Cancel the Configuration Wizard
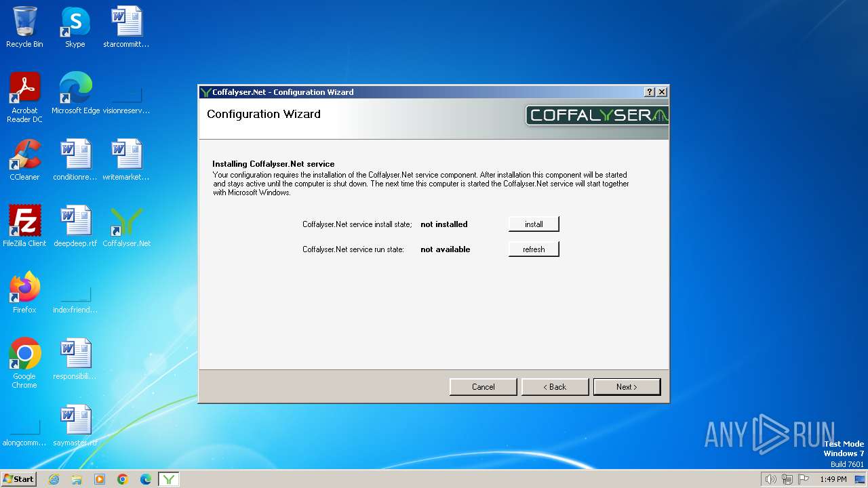Screen dimensions: 868x488 click(483, 387)
